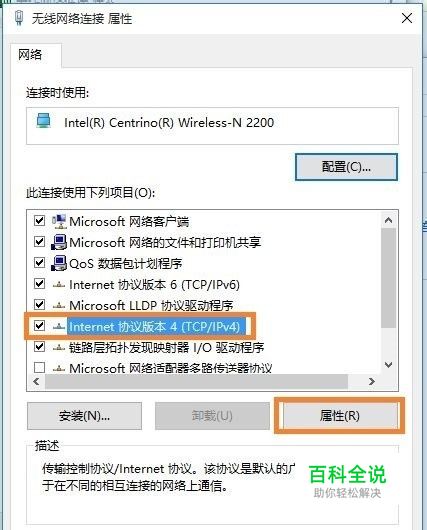Viewport: 427px width, 530px height.
Task: Click the Microsoft LLDP 协议驱动程序 icon
Action: pyautogui.click(x=59, y=306)
